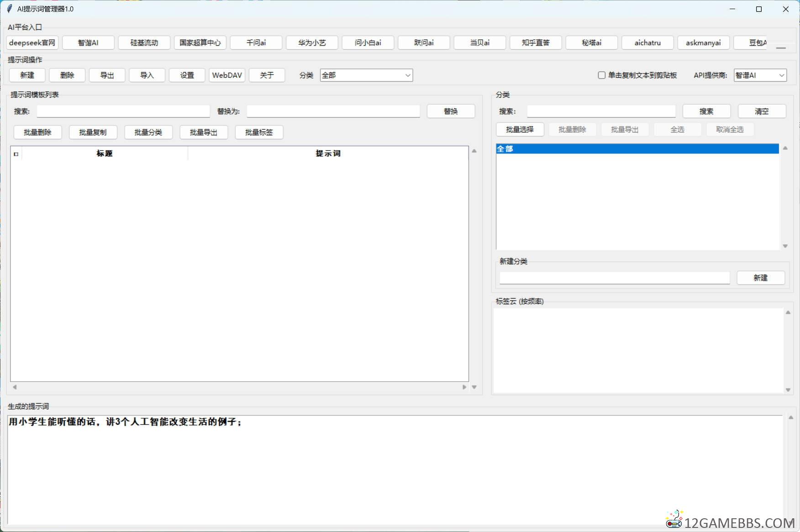Click the 标题 column header

coord(105,153)
